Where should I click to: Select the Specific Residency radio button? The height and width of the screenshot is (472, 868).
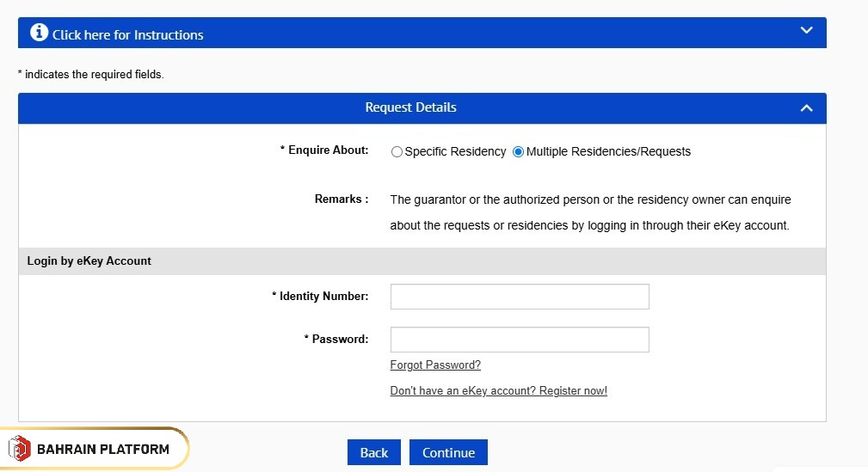(397, 152)
